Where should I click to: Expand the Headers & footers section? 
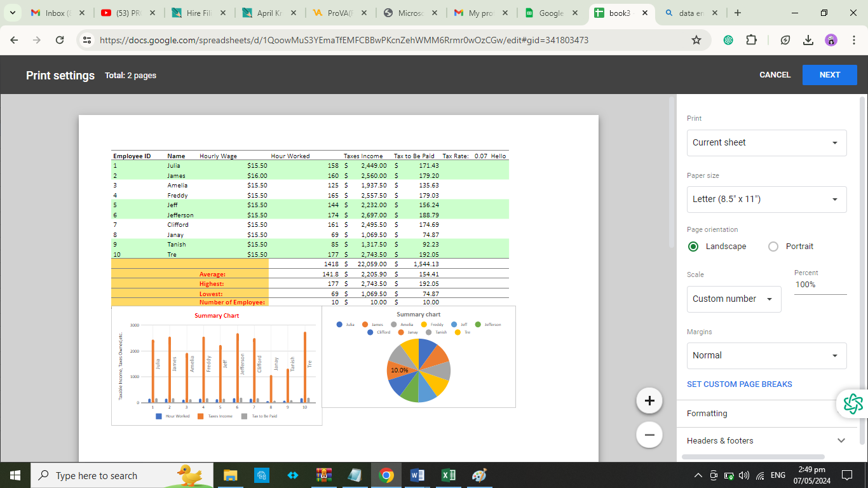[x=766, y=441]
